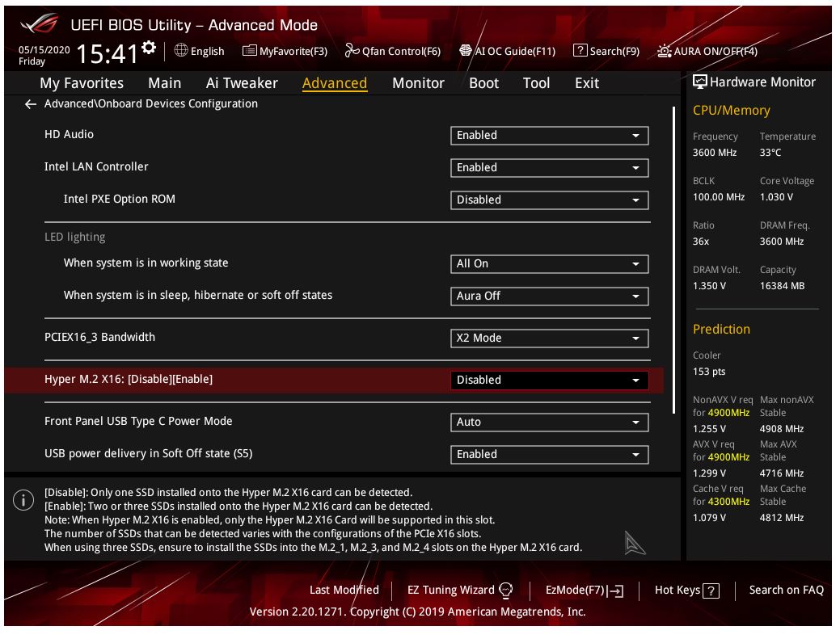
Task: Click the EzMode exit arrow icon
Action: pyautogui.click(x=615, y=591)
